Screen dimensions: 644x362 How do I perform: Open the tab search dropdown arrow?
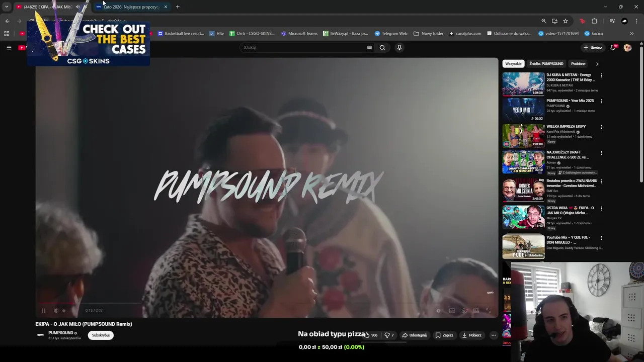click(x=7, y=7)
